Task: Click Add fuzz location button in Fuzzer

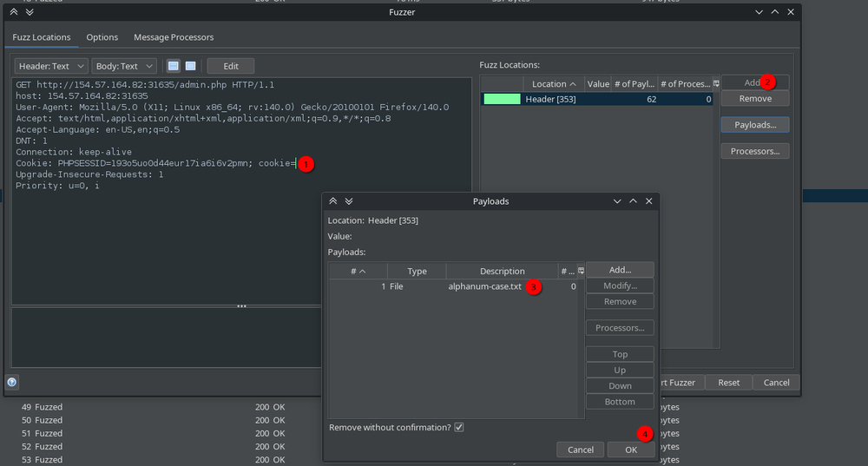Action: point(754,82)
